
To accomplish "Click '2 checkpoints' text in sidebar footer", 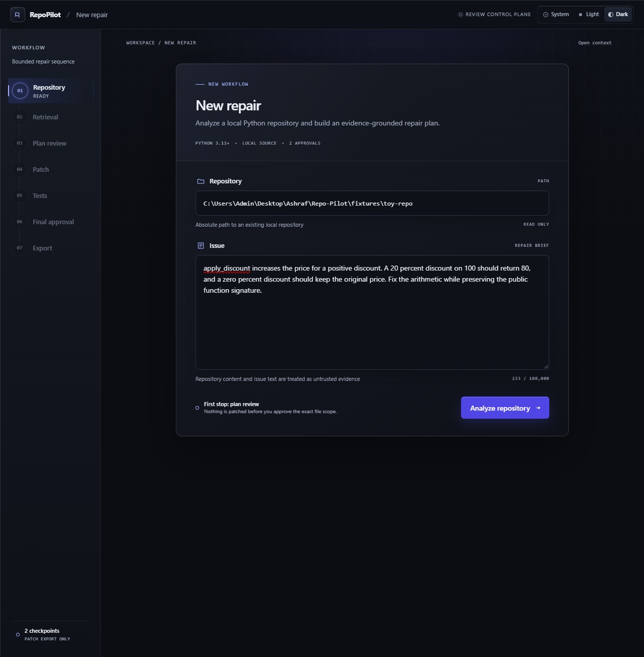I will coord(42,631).
